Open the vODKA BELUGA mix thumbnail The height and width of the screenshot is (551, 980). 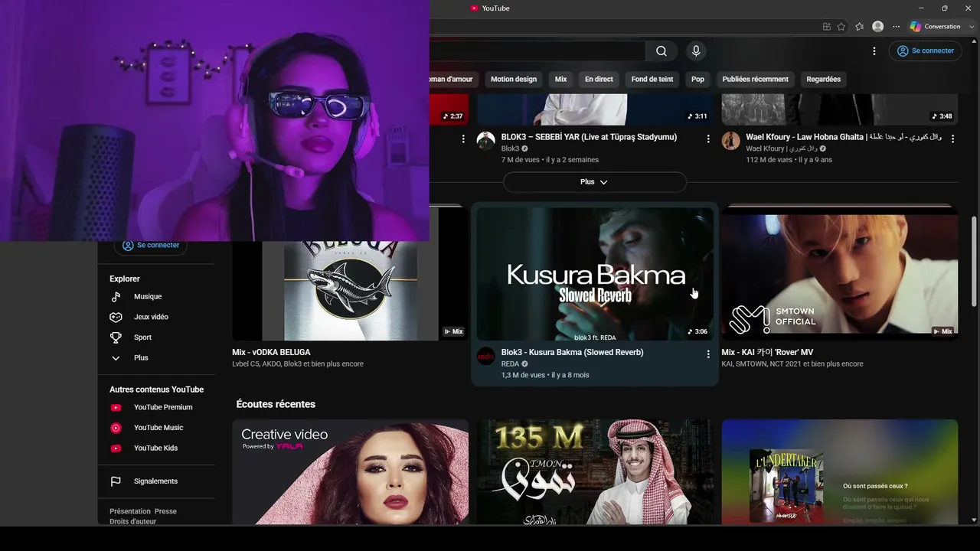coord(351,291)
